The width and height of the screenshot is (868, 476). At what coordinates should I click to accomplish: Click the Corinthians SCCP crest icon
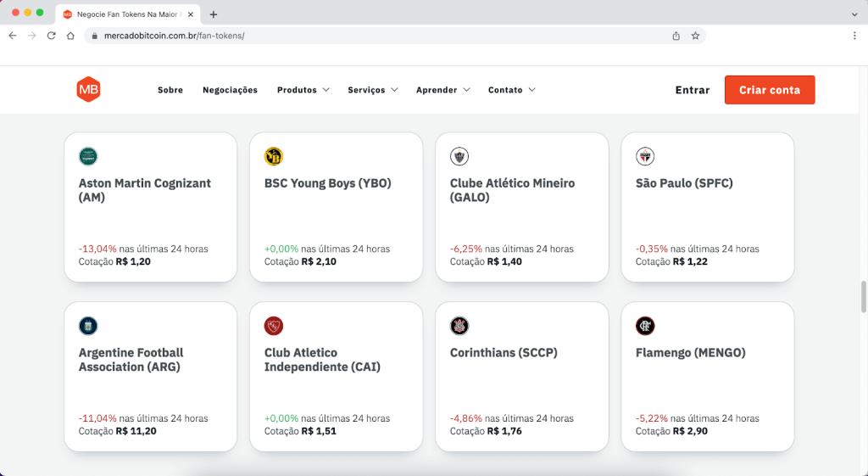459,326
